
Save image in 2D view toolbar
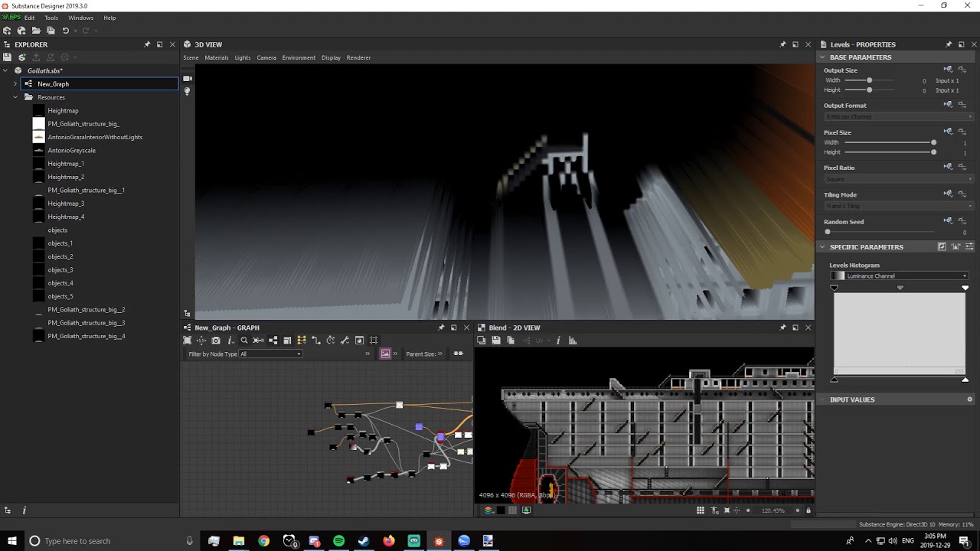tap(496, 341)
